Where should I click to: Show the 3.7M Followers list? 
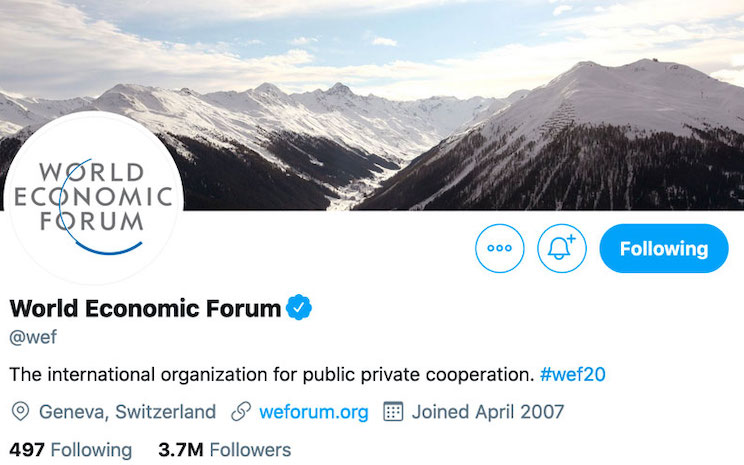pos(224,450)
